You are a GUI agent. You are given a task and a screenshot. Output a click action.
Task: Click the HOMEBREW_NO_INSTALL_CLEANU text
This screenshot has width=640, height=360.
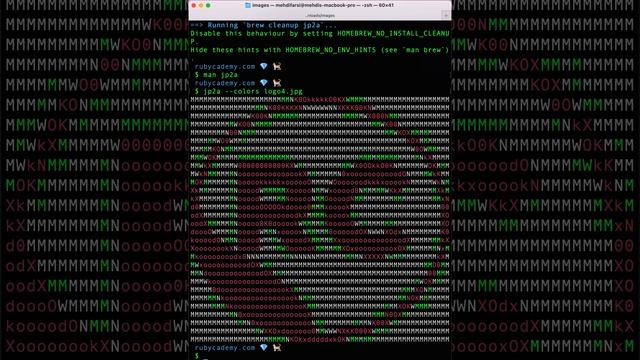[393, 33]
